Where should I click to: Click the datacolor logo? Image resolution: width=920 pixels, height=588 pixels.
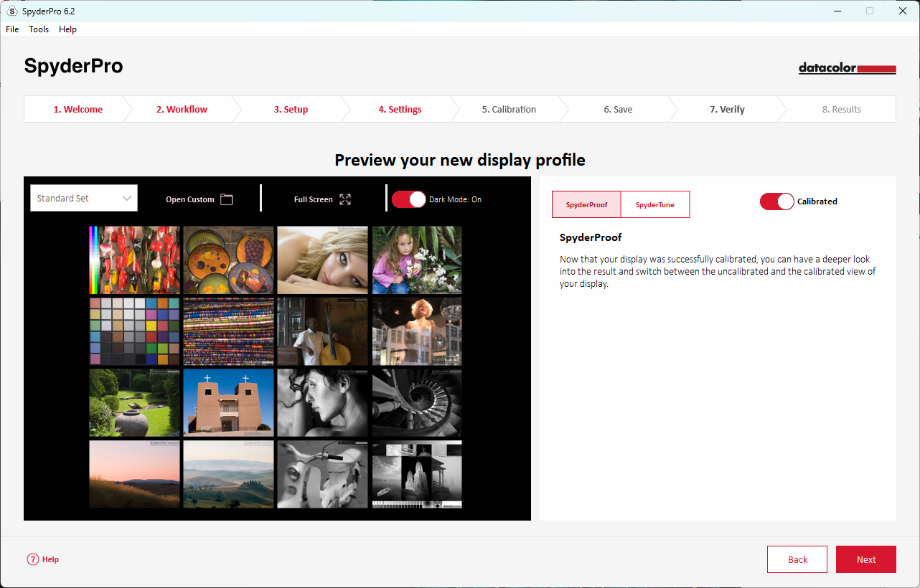point(847,69)
